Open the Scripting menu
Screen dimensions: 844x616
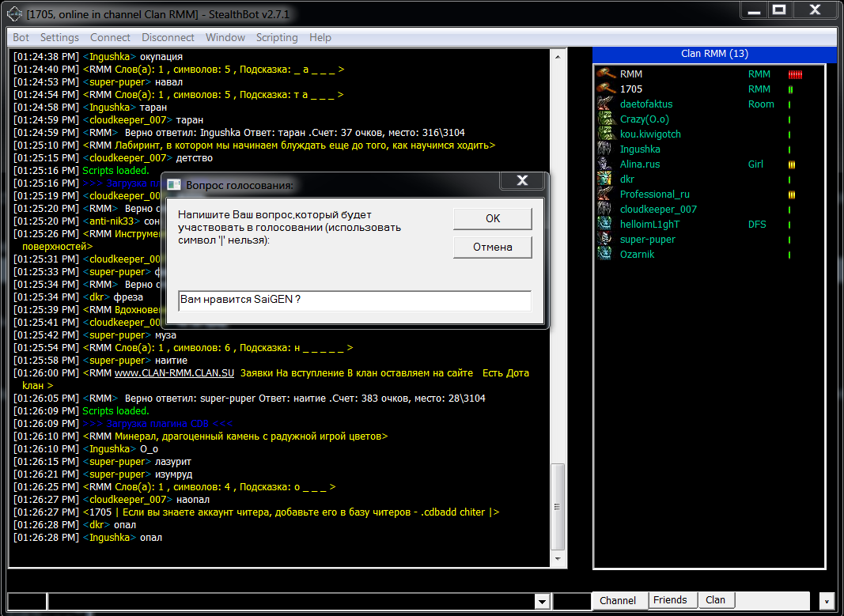pos(276,37)
